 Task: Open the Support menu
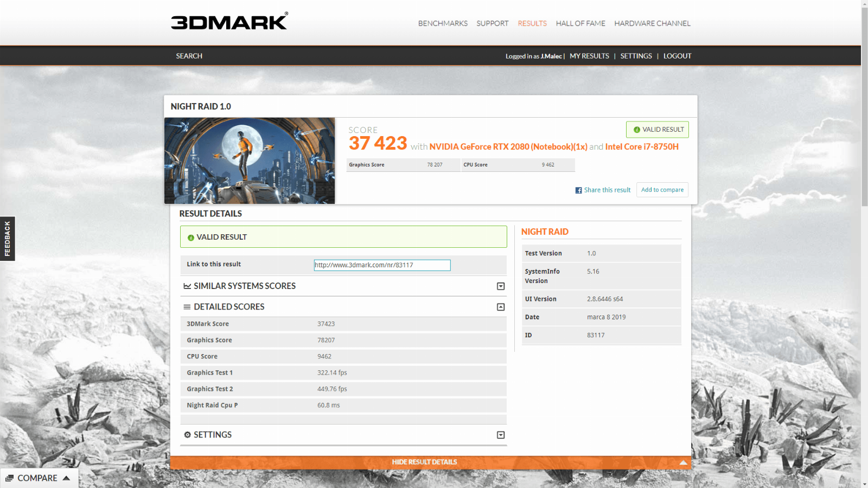(493, 23)
